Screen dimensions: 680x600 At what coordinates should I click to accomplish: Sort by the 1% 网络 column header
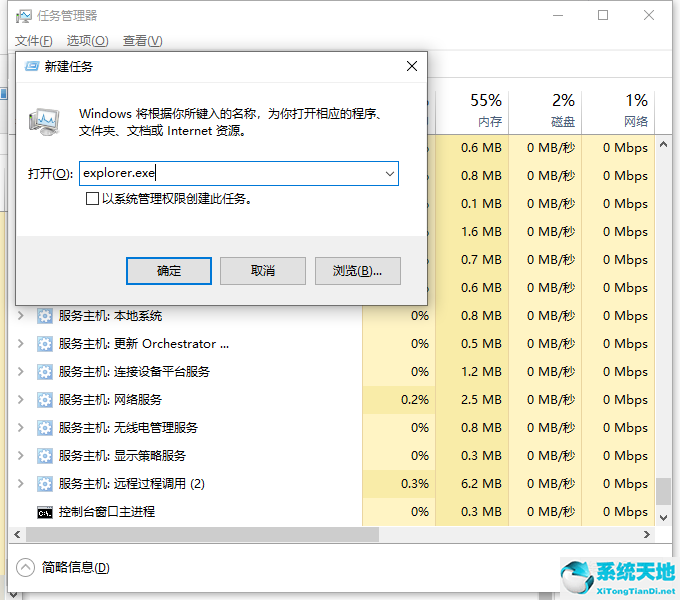click(618, 111)
